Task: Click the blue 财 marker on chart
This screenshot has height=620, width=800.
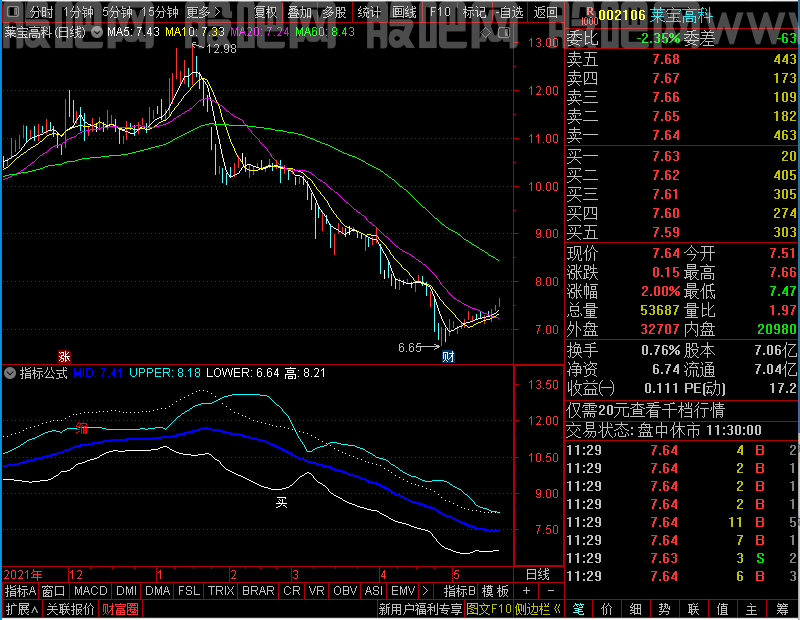Action: pos(448,356)
